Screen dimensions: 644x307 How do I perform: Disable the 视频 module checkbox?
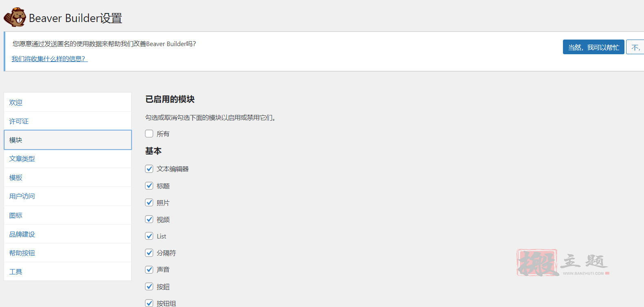149,219
